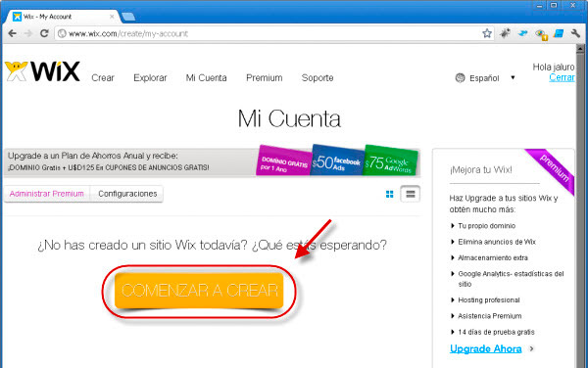
Task: Click the scrollbar up arrow
Action: point(580,49)
